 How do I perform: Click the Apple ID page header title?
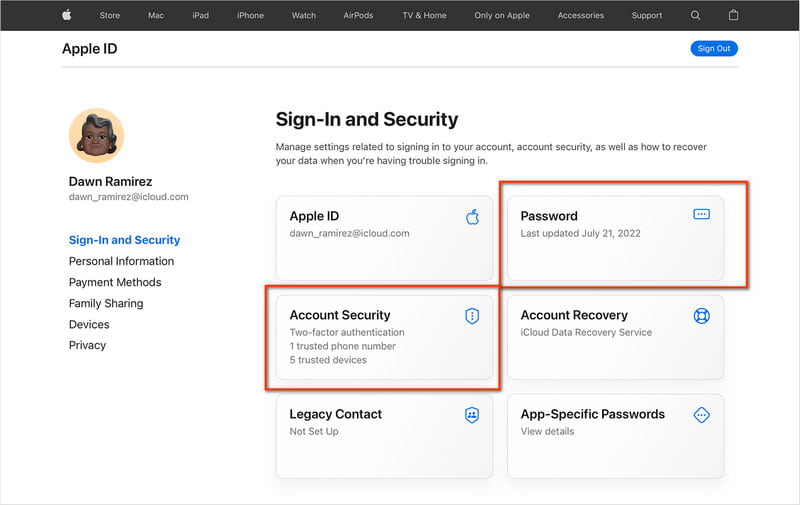pos(90,48)
